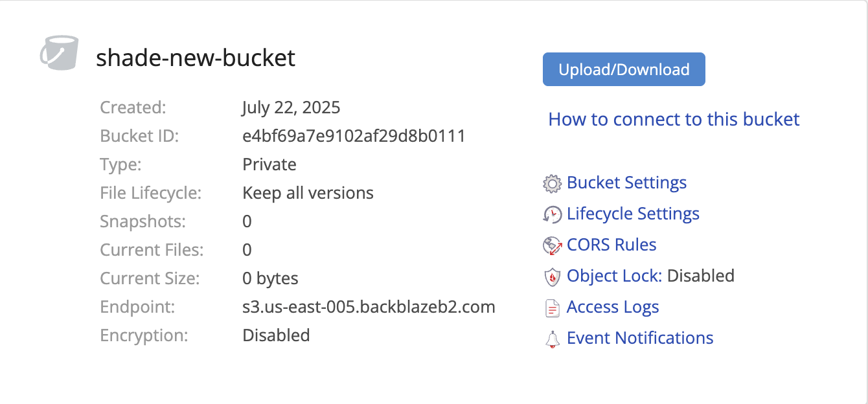This screenshot has height=404, width=868.
Task: Click the s3.us-east-005.backblazeb2.com endpoint value
Action: (x=369, y=307)
